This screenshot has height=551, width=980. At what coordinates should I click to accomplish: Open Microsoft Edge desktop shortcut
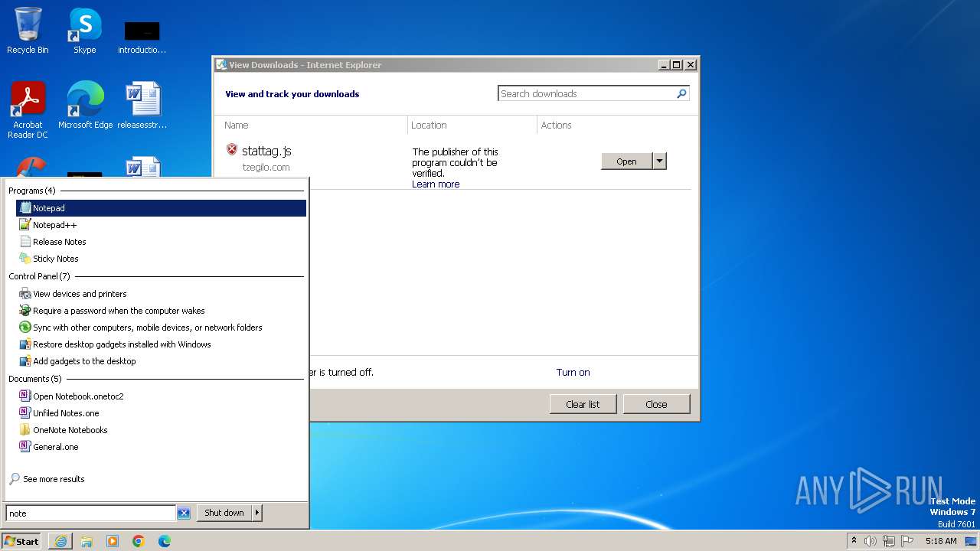click(85, 105)
